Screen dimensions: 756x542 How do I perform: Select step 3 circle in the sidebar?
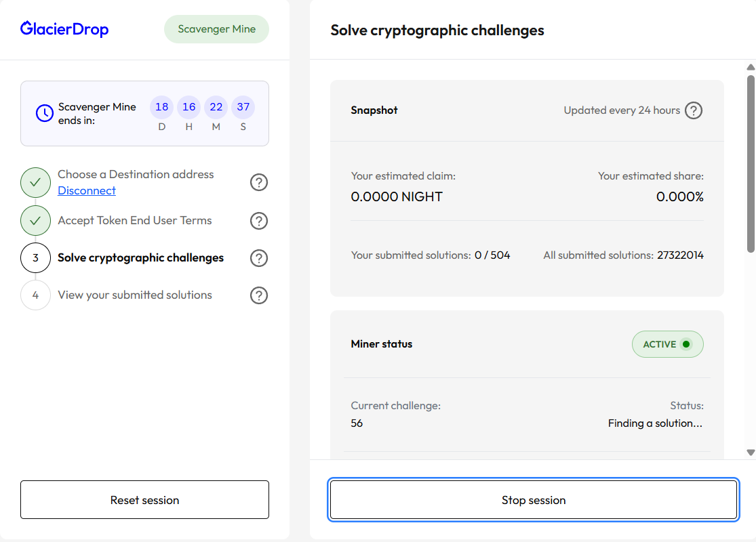[x=35, y=258]
